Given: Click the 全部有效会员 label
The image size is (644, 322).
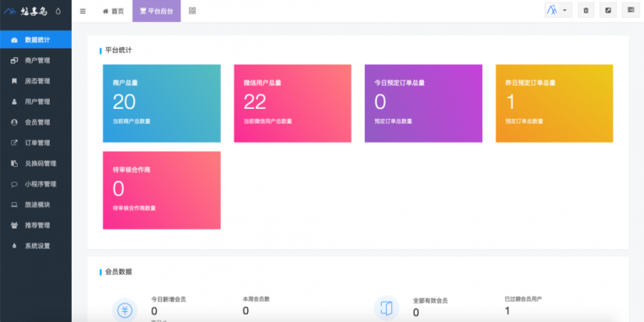Looking at the screenshot, I should [x=430, y=301].
